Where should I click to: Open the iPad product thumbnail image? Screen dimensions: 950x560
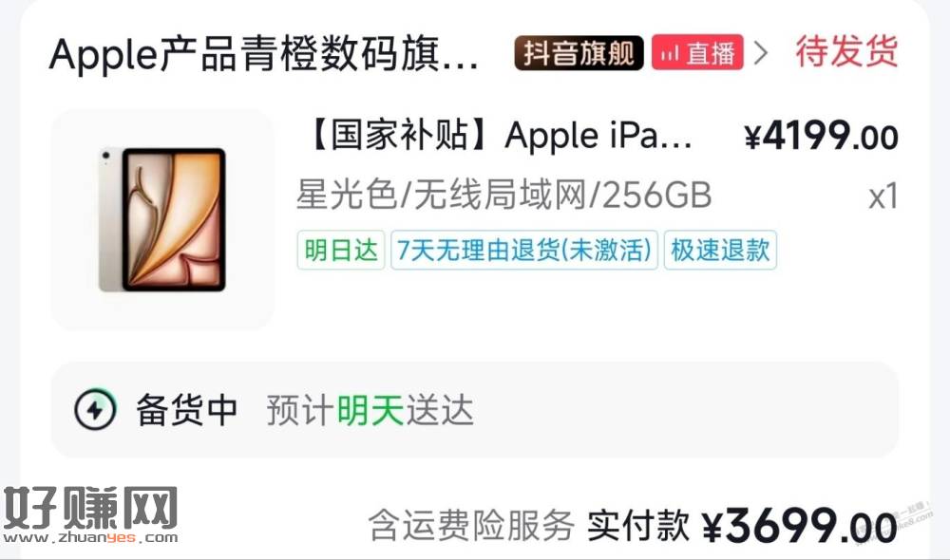click(163, 220)
